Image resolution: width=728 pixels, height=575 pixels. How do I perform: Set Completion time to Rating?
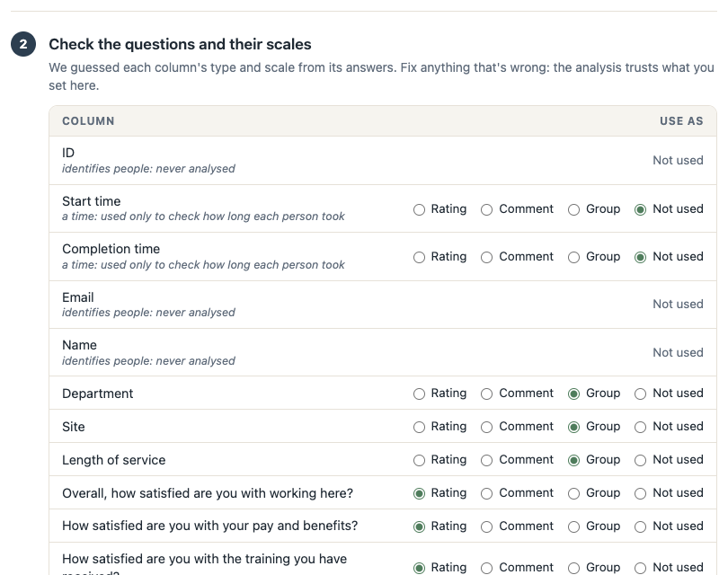tap(419, 258)
